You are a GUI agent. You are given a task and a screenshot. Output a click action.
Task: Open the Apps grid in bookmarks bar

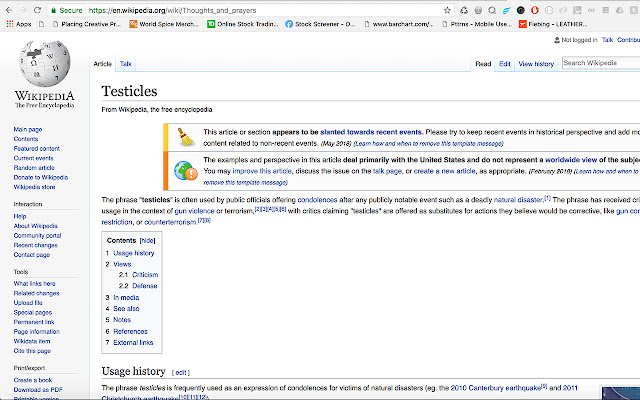(x=19, y=24)
